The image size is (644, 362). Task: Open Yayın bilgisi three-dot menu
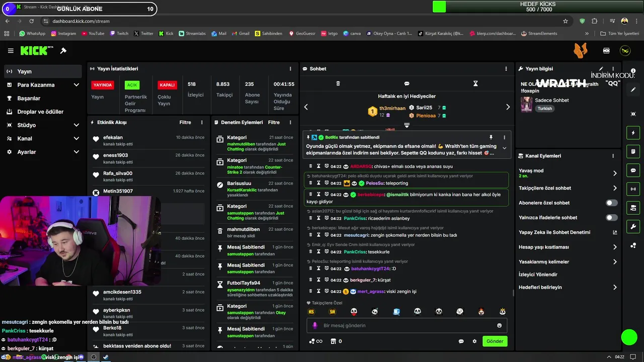pyautogui.click(x=613, y=69)
